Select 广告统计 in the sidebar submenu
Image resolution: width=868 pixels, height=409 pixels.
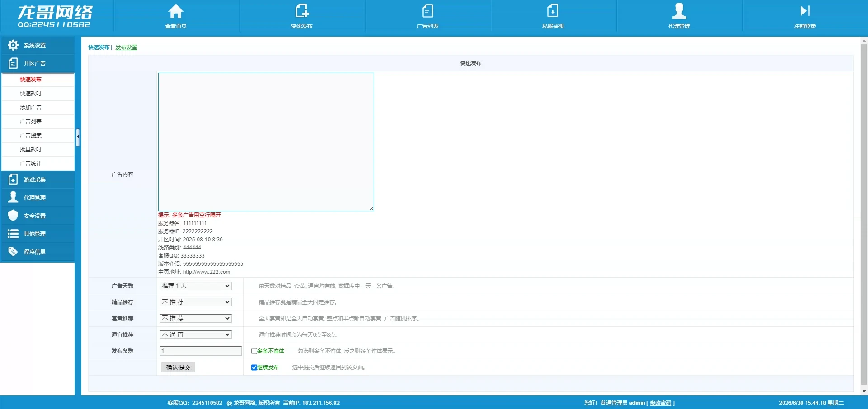click(x=31, y=164)
